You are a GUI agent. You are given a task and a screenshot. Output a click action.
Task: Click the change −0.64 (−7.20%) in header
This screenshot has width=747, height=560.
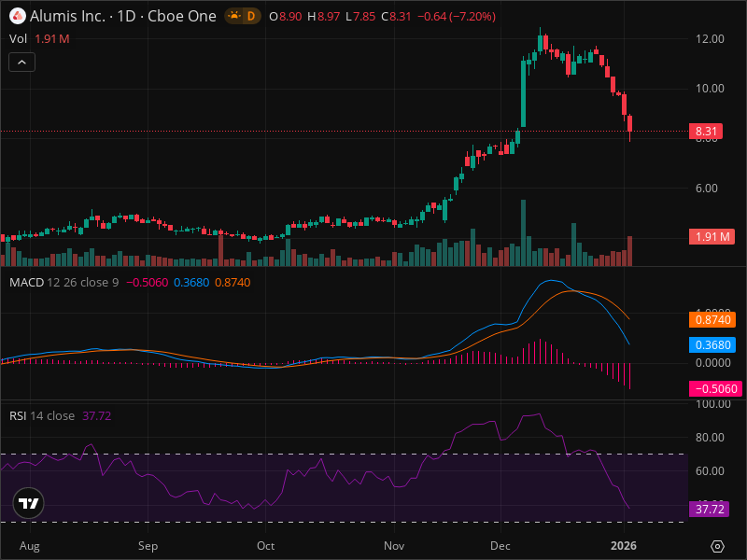(457, 16)
